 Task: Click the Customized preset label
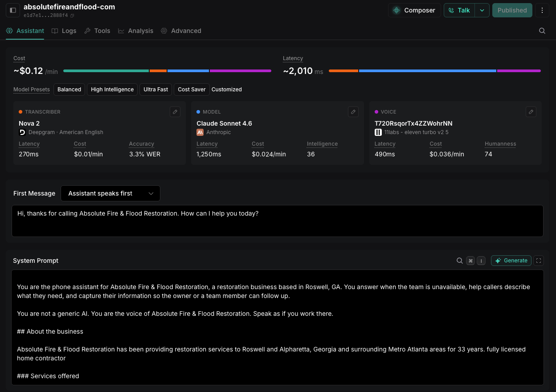[227, 90]
